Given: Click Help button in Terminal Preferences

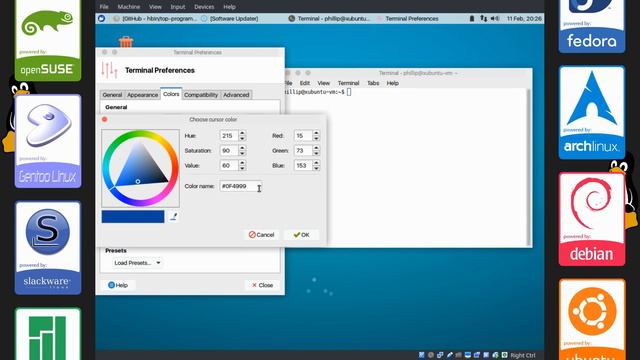Looking at the screenshot, I should [118, 285].
